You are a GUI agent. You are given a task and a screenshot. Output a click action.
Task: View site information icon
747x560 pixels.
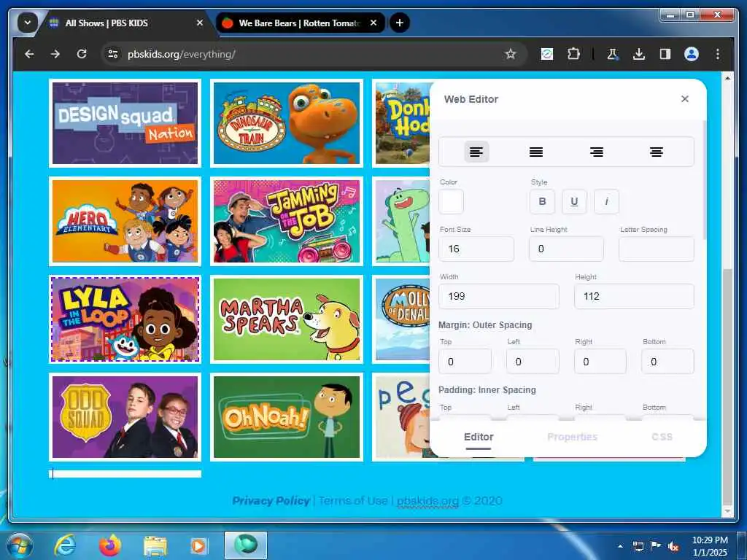coord(113,54)
